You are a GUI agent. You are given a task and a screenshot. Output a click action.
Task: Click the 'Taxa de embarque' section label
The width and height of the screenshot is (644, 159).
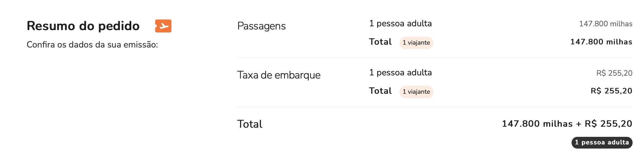[279, 75]
